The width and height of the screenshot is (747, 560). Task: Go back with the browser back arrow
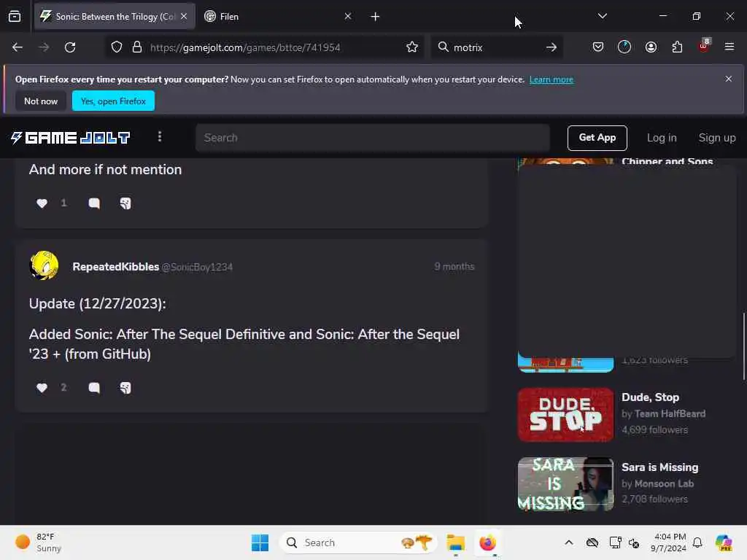(x=18, y=47)
